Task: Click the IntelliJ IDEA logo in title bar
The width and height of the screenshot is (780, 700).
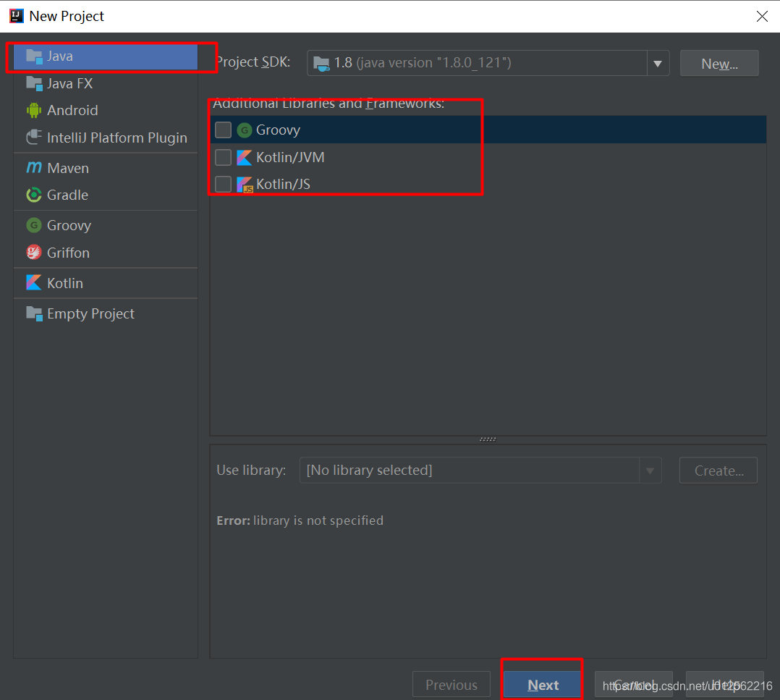Action: 17,16
